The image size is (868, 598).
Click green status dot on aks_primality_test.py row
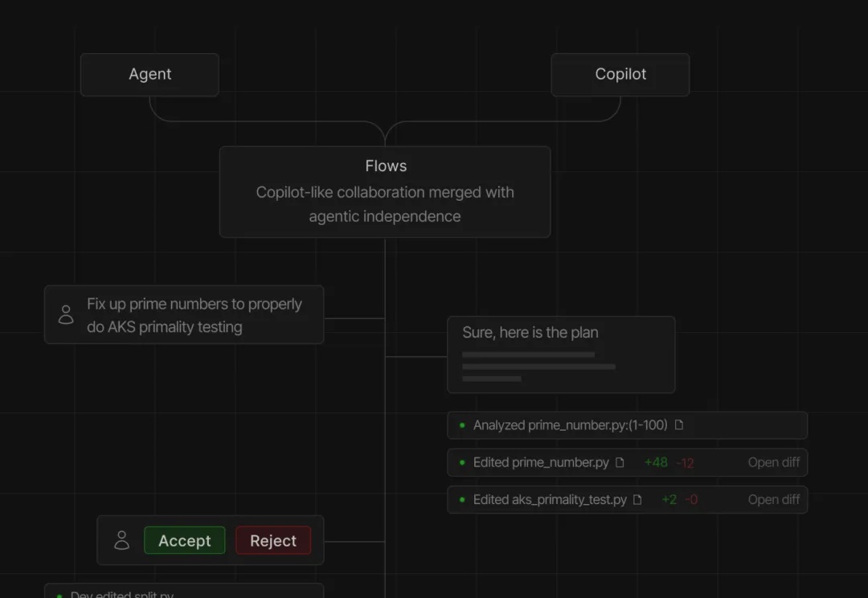[462, 499]
